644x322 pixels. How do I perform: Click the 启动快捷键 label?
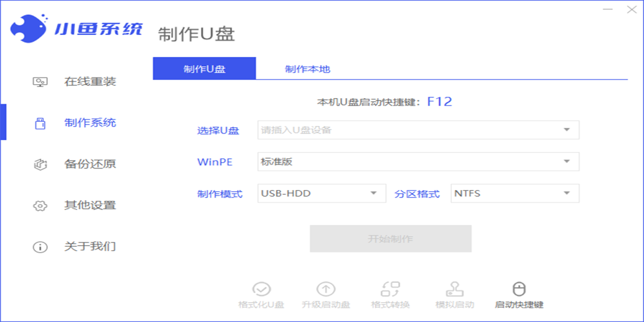519,305
